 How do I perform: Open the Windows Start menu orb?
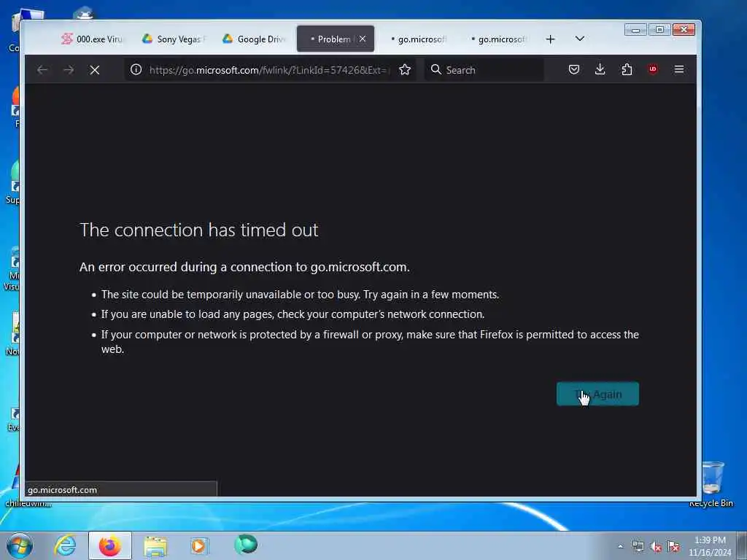click(x=20, y=545)
